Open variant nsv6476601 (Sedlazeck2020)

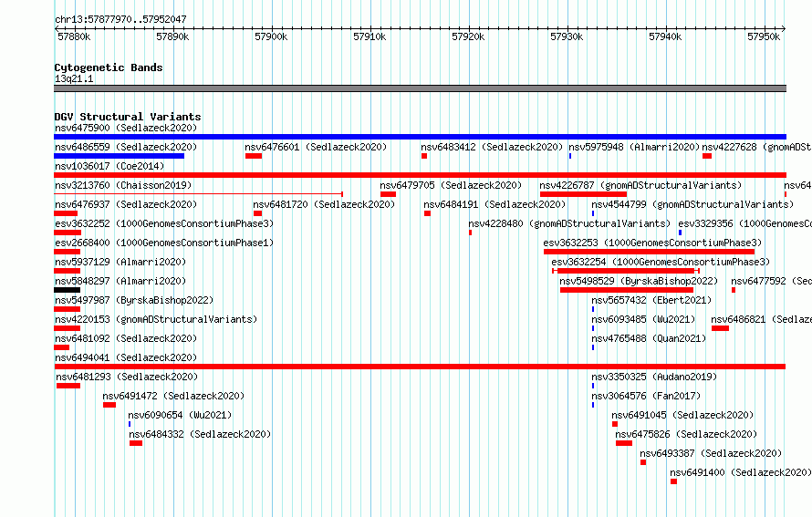(x=316, y=147)
